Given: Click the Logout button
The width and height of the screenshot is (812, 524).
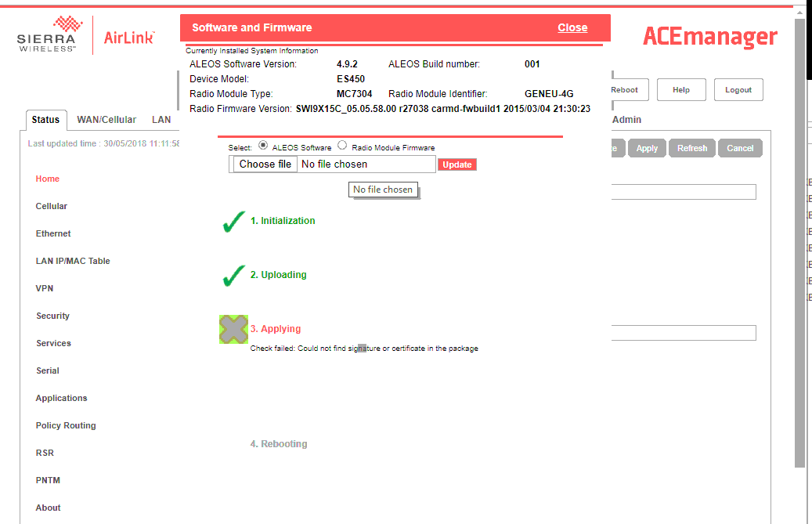Looking at the screenshot, I should pyautogui.click(x=738, y=89).
